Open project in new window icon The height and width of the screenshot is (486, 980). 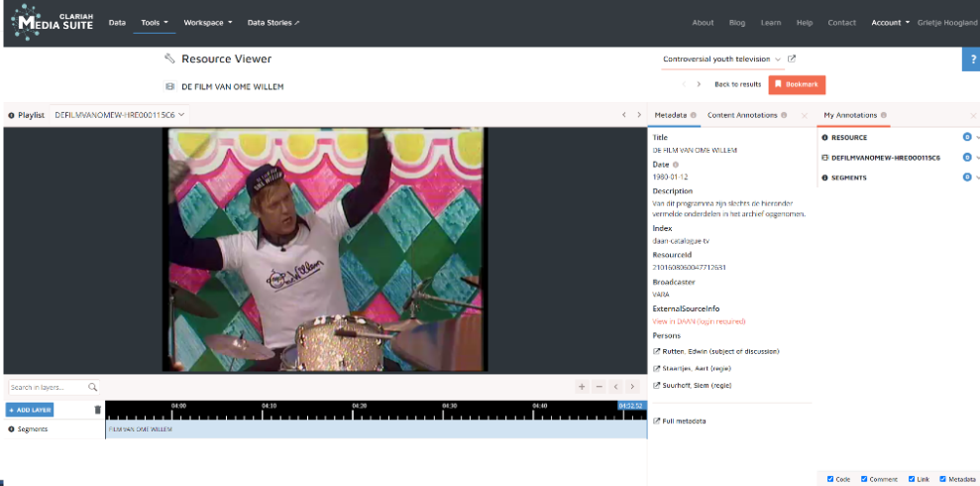click(792, 60)
